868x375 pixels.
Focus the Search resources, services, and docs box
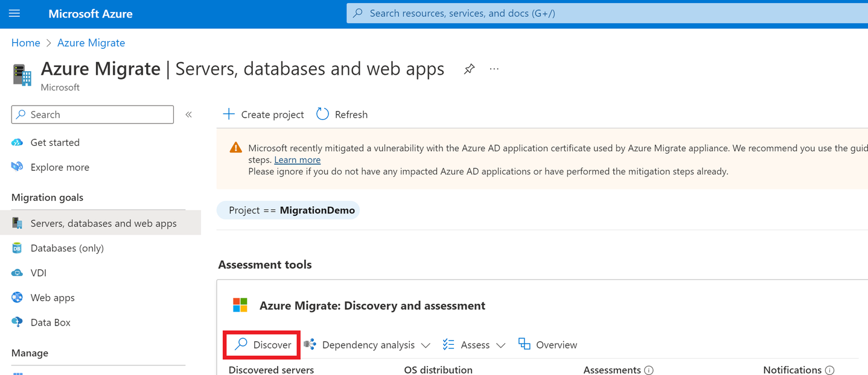pyautogui.click(x=607, y=13)
